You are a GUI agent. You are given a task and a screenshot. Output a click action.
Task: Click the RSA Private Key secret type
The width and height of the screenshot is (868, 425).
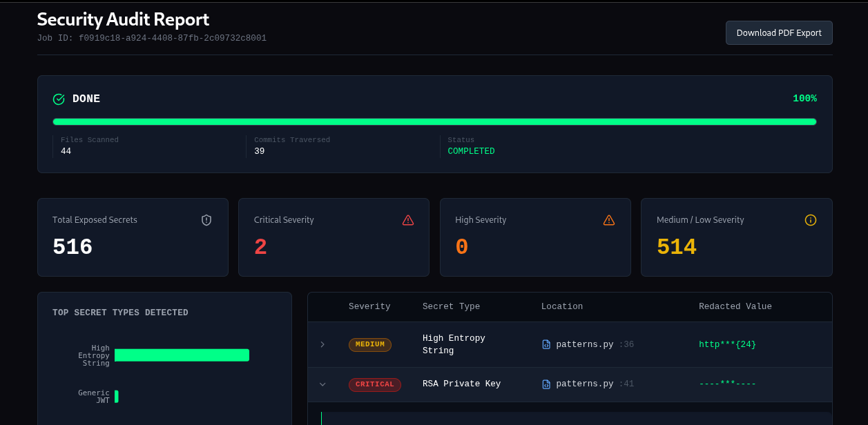click(x=461, y=384)
